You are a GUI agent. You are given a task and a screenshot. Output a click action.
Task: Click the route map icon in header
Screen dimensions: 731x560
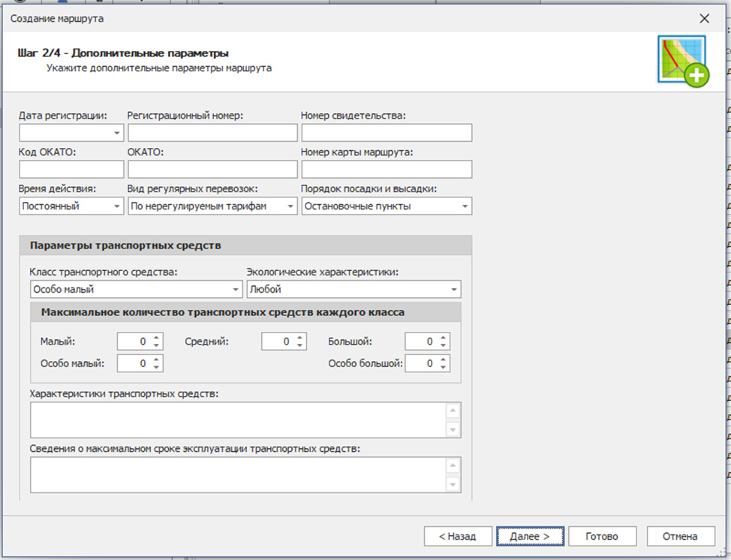683,62
